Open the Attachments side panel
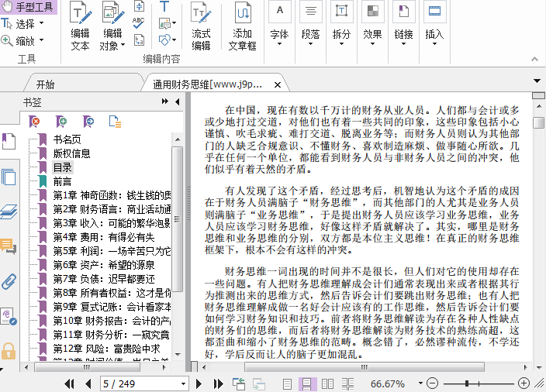This screenshot has width=546, height=392. [9, 280]
